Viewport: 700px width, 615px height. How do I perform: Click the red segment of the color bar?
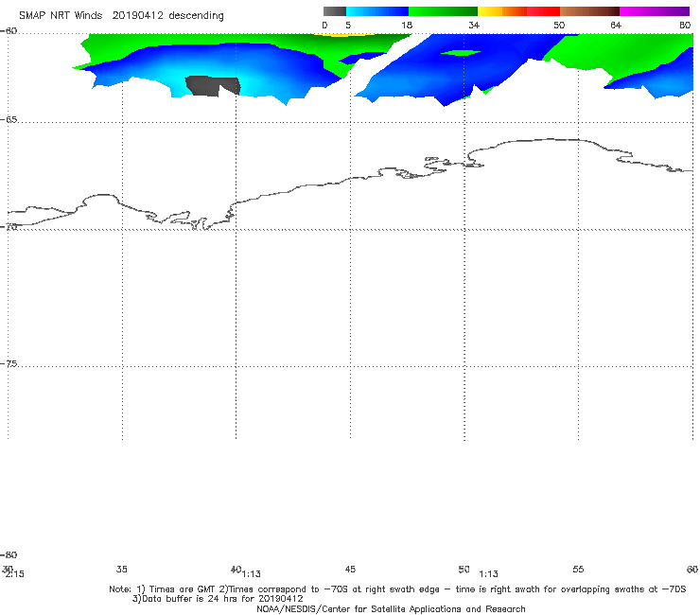543,11
